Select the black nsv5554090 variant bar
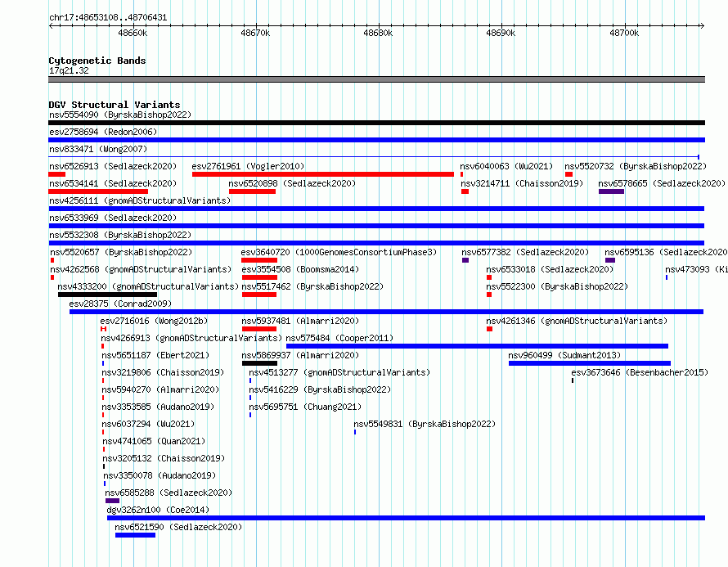This screenshot has height=567, width=728. [x=376, y=123]
